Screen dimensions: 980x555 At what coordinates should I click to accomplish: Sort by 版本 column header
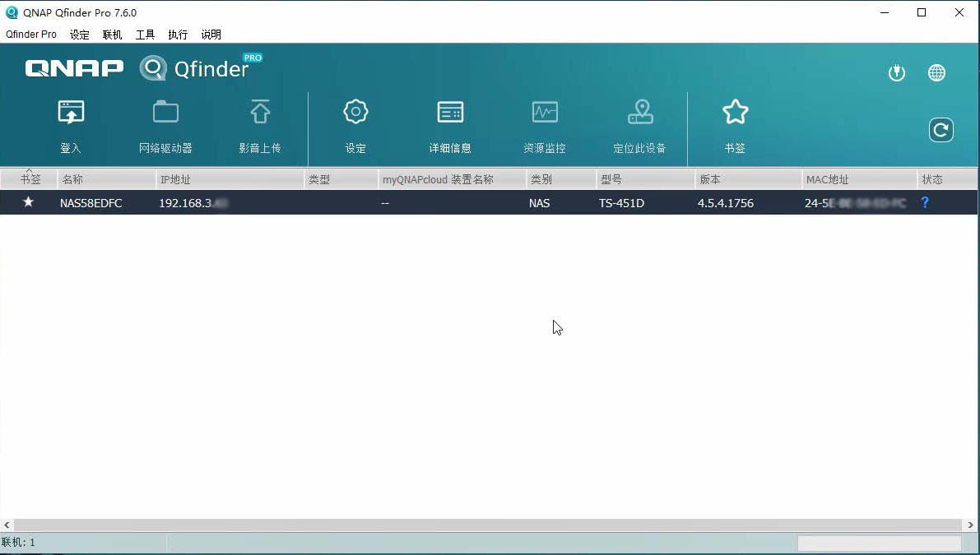tap(748, 179)
